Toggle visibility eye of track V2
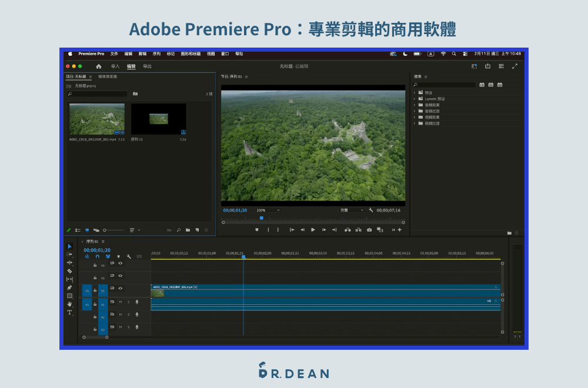Viewport: 588px width, 388px height. (x=121, y=276)
